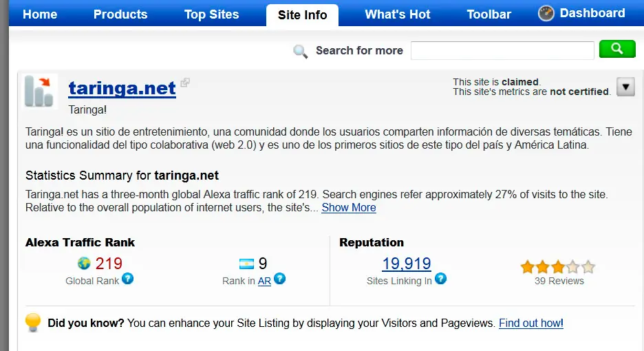
Task: Open the dropdown arrow beside certification status
Action: click(x=625, y=87)
